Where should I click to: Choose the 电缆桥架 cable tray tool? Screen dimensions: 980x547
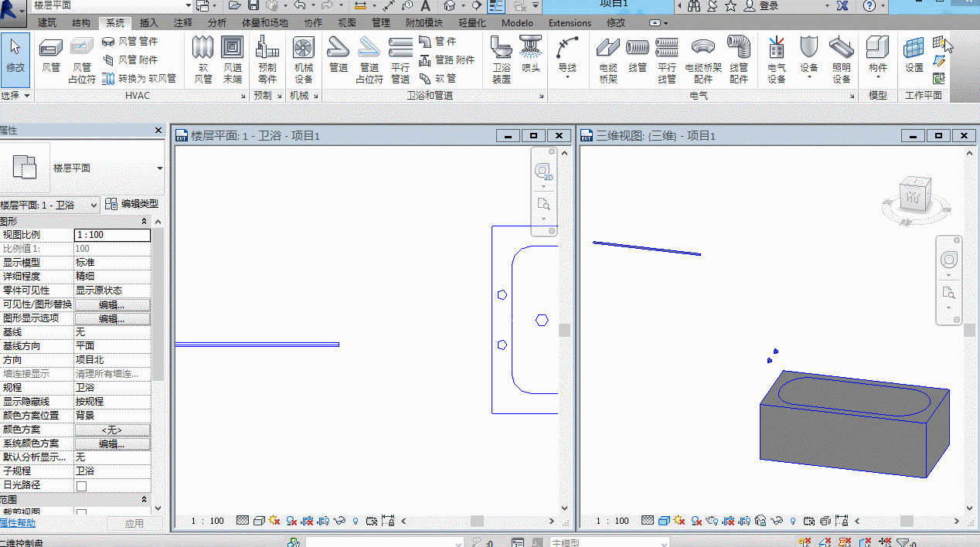click(x=608, y=60)
